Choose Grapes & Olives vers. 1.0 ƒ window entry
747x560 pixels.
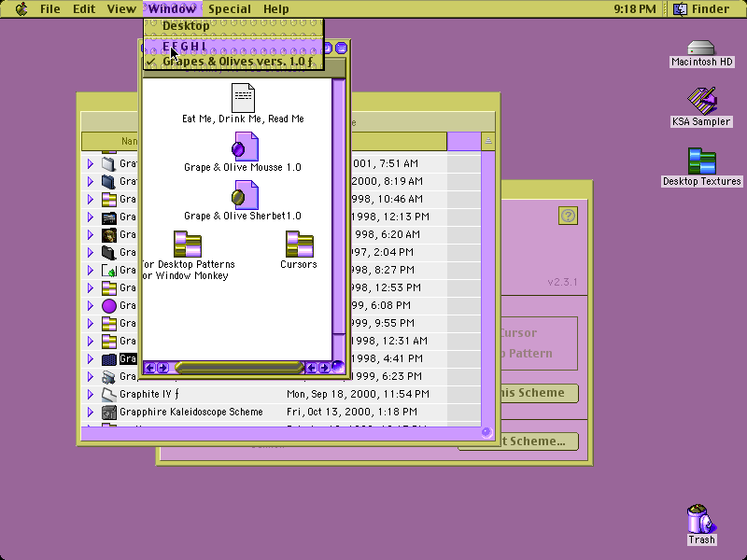click(x=233, y=62)
